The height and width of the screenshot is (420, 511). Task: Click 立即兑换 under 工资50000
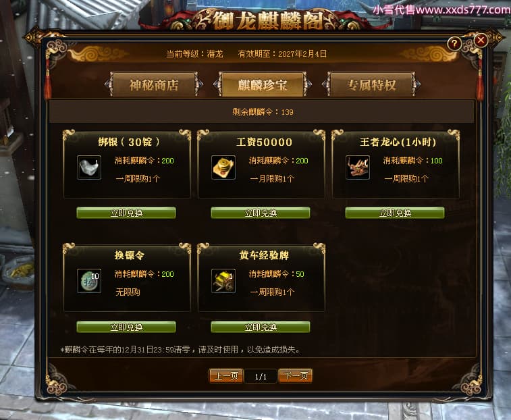coord(261,213)
